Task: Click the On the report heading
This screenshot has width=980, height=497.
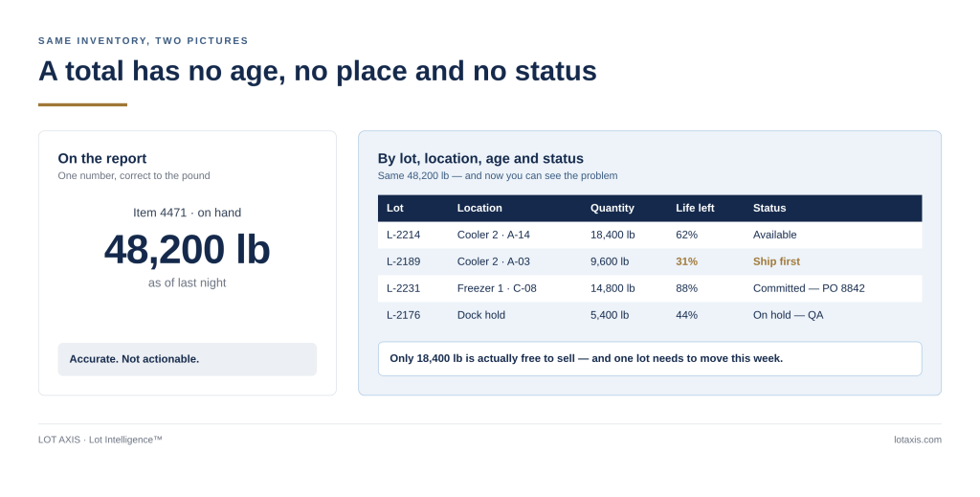Action: click(102, 159)
